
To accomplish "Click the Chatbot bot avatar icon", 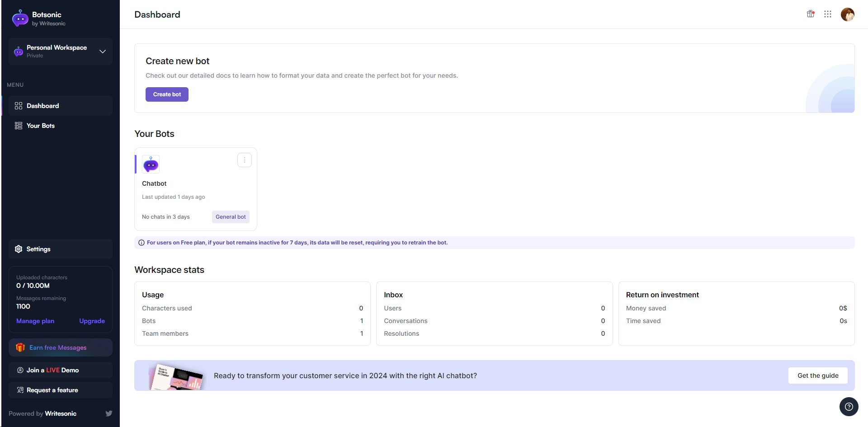I will [x=151, y=164].
